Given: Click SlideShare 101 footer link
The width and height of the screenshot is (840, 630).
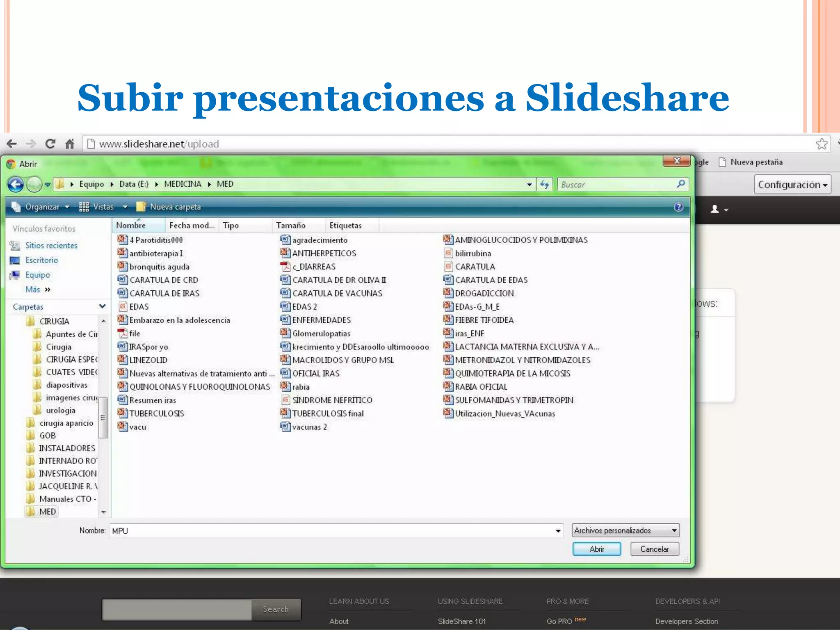Looking at the screenshot, I should pyautogui.click(x=462, y=621).
